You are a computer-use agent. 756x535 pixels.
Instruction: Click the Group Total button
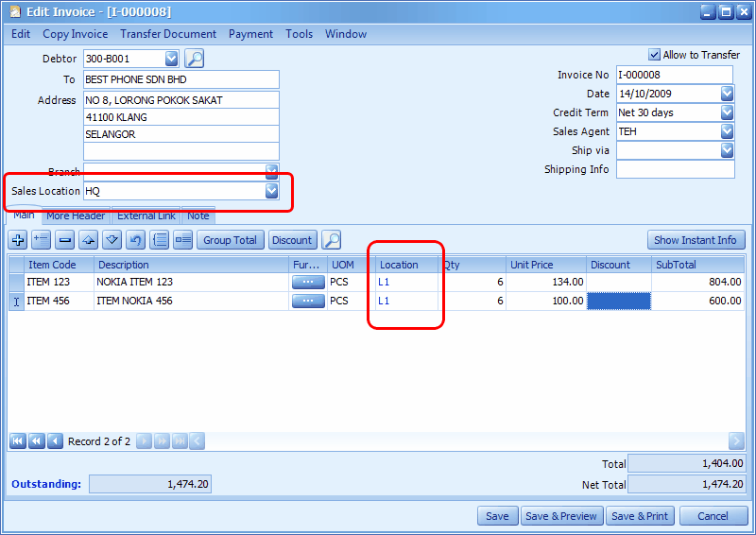tap(230, 240)
